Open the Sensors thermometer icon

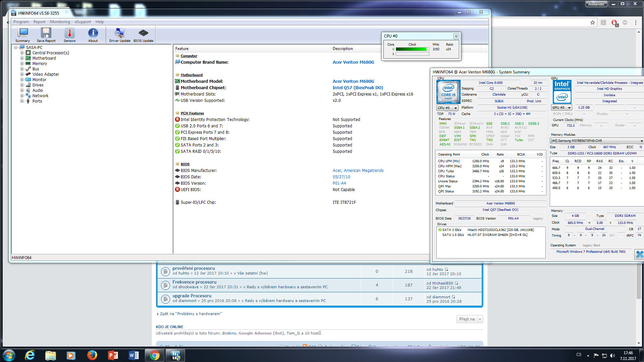[x=69, y=35]
